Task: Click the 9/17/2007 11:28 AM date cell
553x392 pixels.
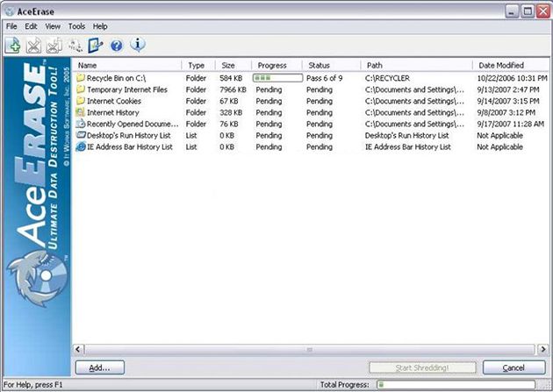Action: [x=510, y=124]
